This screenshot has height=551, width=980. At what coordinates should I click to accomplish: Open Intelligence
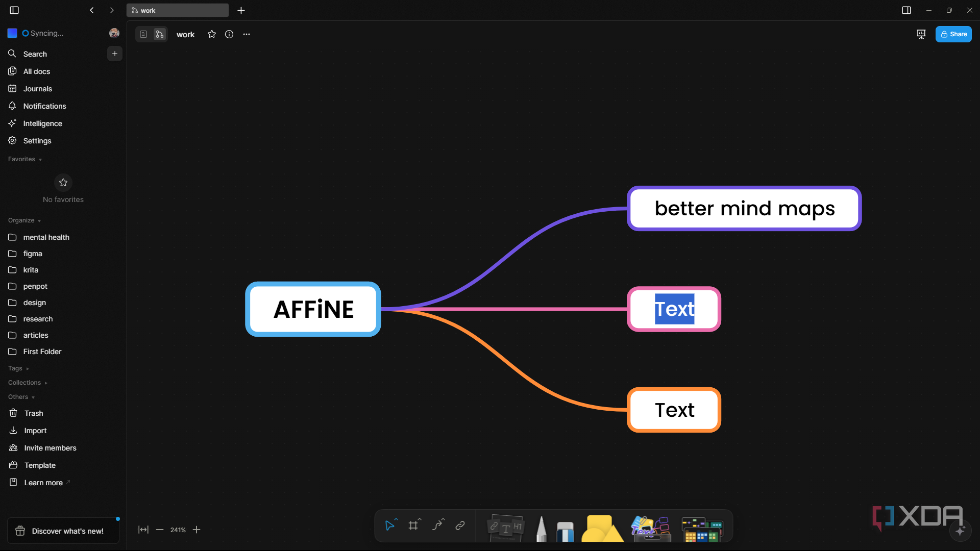click(x=63, y=123)
